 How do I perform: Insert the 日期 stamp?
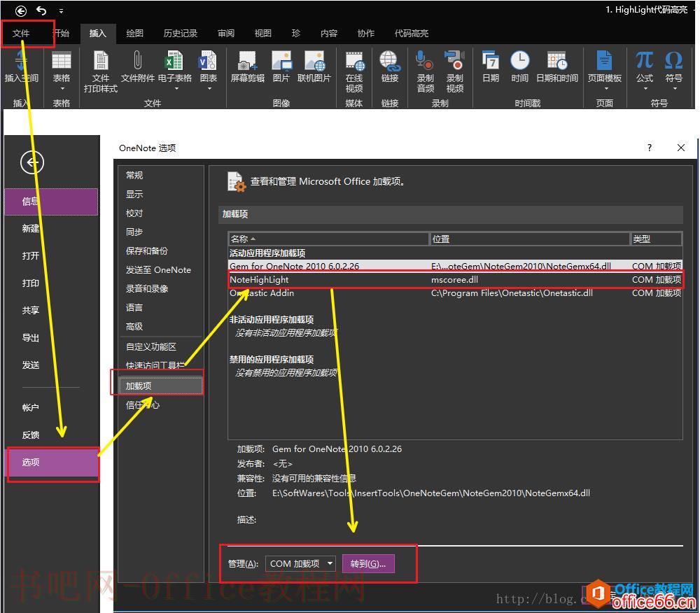[491, 67]
